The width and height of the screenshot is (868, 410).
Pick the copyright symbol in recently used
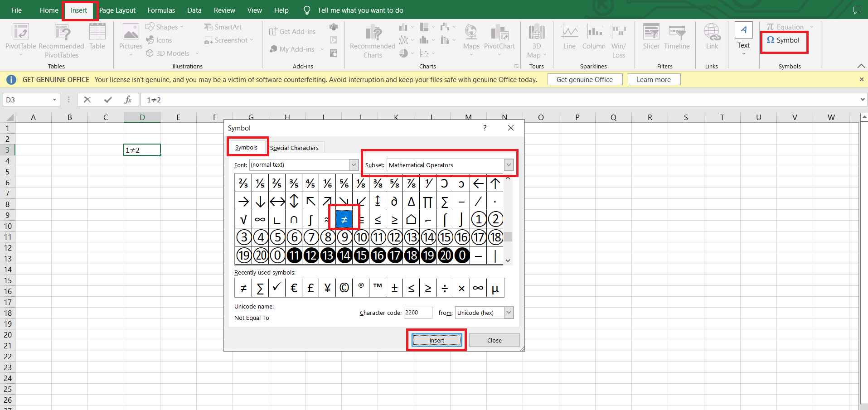[344, 288]
